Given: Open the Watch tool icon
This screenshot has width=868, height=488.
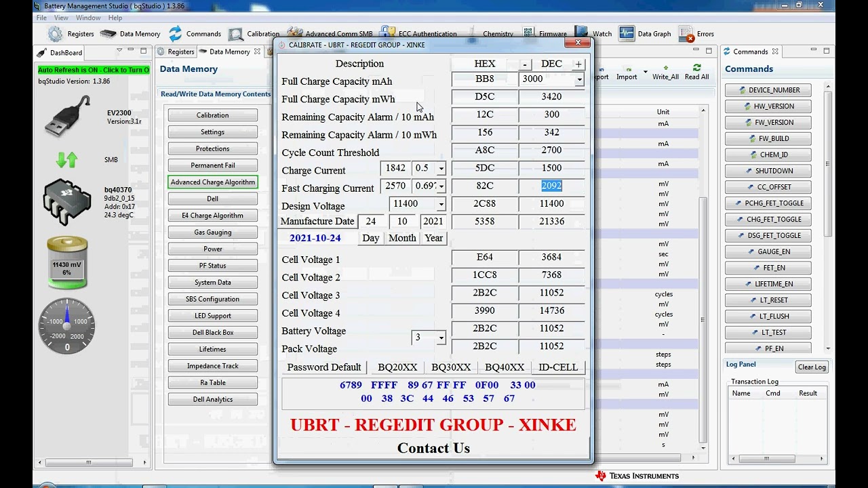Looking at the screenshot, I should pos(593,34).
